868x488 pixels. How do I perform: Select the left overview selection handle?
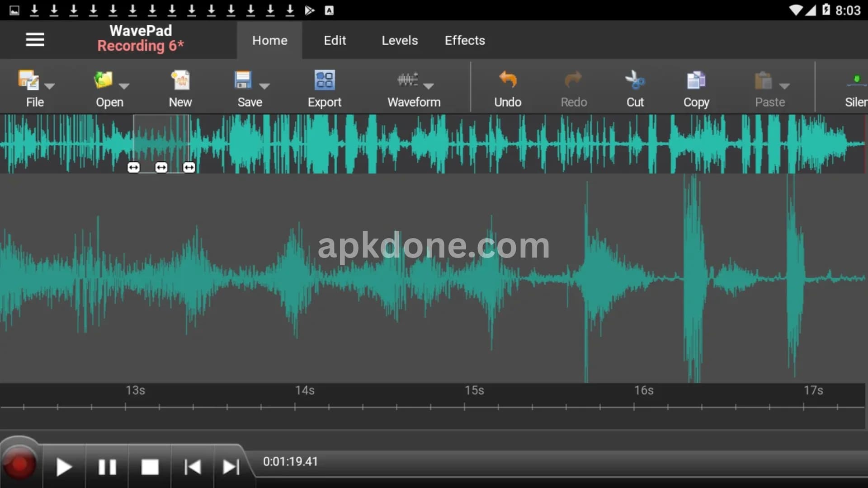pyautogui.click(x=133, y=168)
